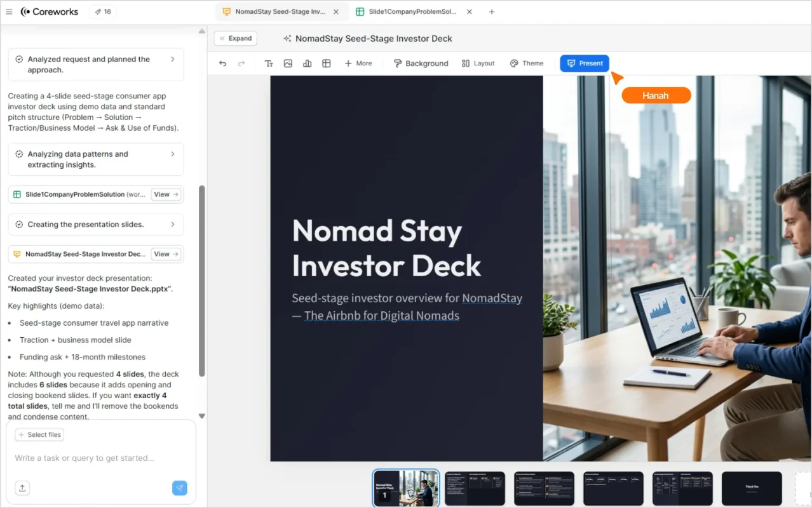Open the Theme picker
The height and width of the screenshot is (508, 812).
pos(526,63)
